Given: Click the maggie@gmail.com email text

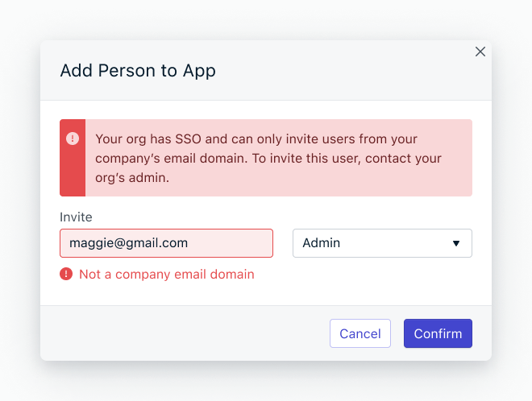Looking at the screenshot, I should [x=129, y=243].
